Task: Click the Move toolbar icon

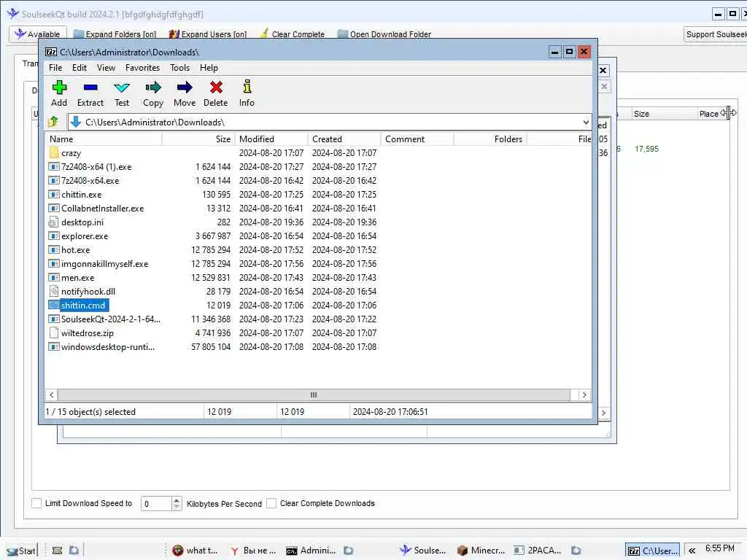Action: [x=185, y=87]
